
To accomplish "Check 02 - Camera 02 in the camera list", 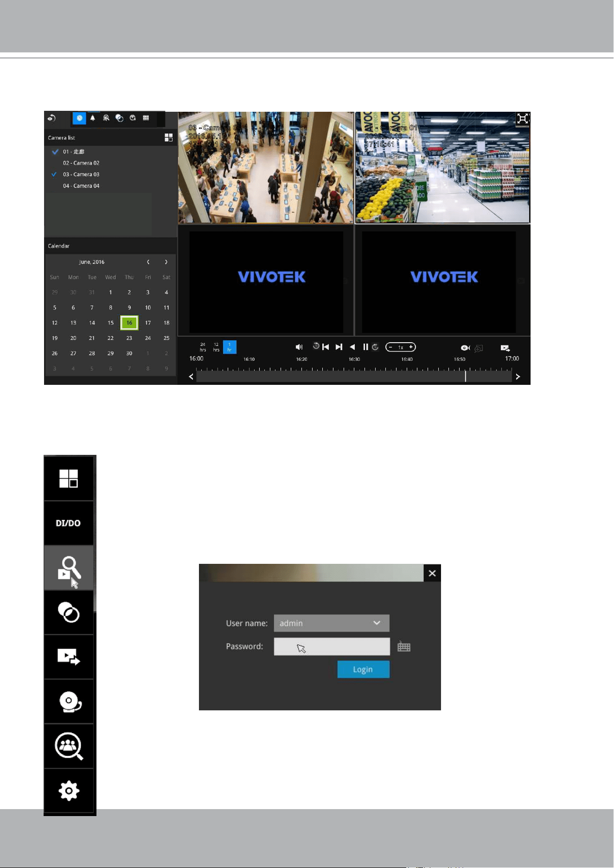I will (x=55, y=163).
